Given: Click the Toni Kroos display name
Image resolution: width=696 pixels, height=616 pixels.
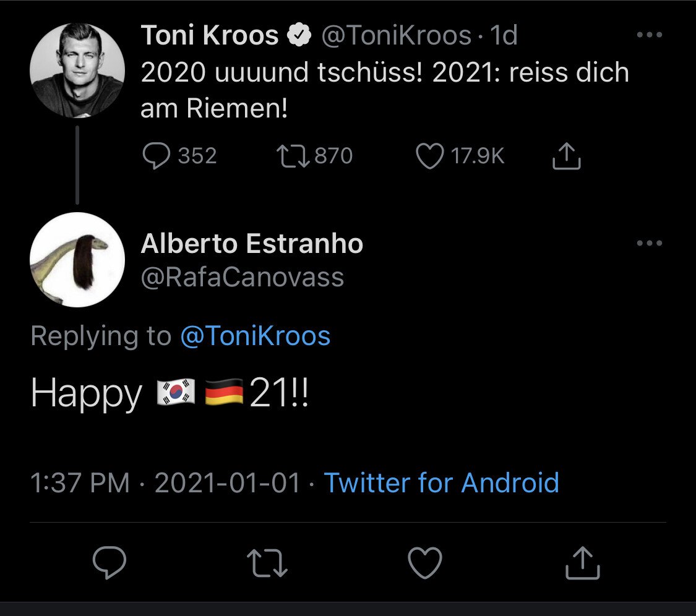Looking at the screenshot, I should [x=209, y=36].
